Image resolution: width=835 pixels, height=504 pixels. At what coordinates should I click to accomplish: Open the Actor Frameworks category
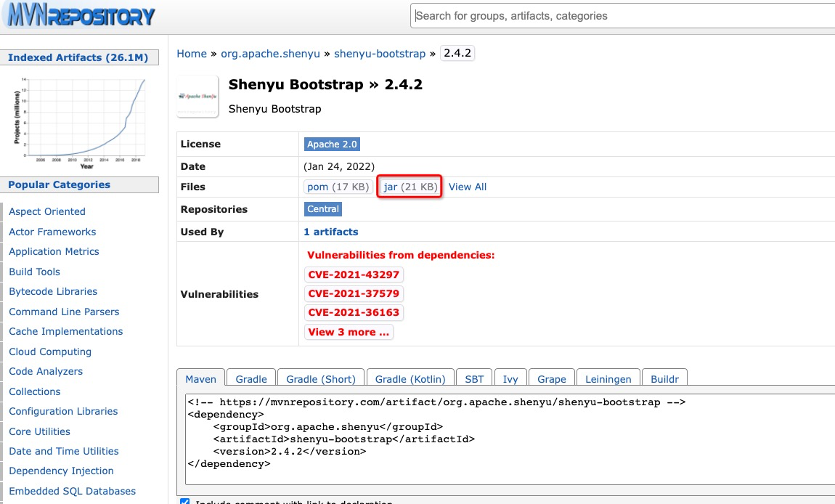[52, 232]
